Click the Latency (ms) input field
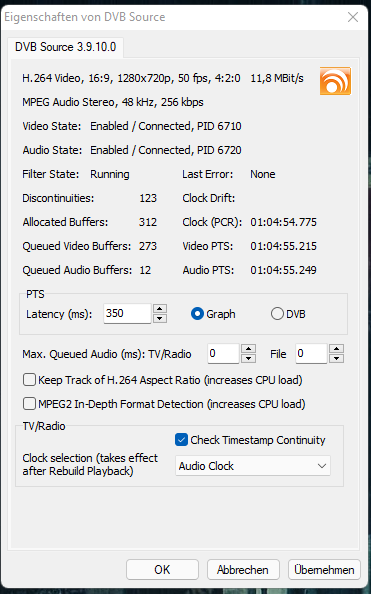This screenshot has height=594, width=371. pyautogui.click(x=127, y=314)
